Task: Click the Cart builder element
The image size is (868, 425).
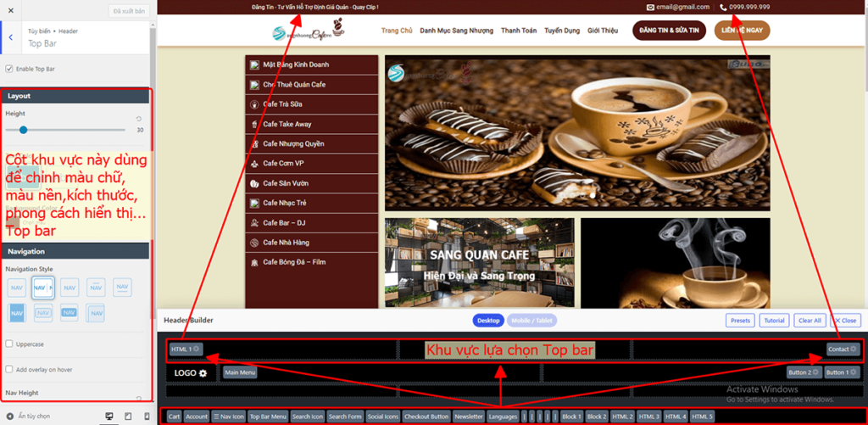Action: [175, 417]
